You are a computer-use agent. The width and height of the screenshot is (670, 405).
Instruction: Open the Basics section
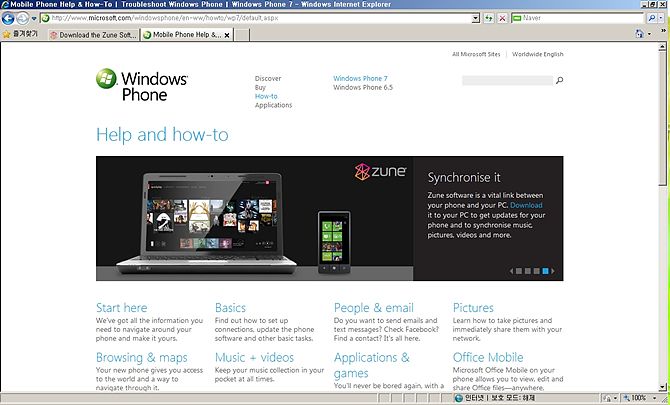click(230, 308)
